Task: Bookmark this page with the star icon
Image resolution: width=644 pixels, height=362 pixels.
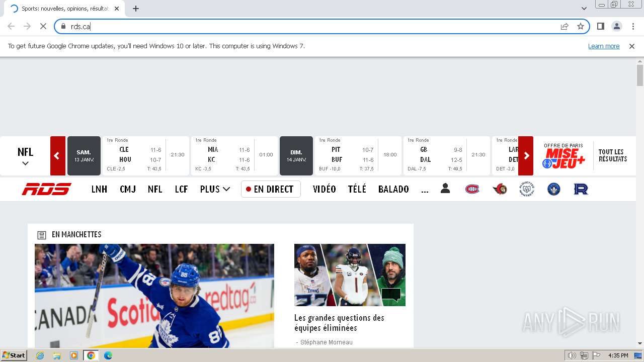Action: click(x=581, y=26)
